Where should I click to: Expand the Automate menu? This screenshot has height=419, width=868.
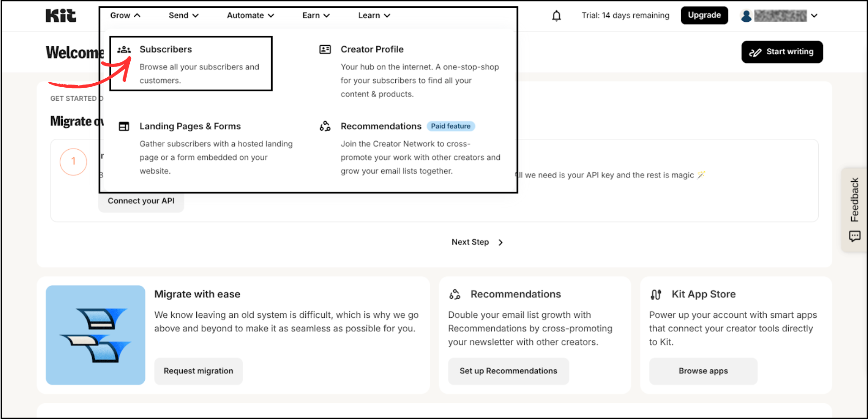[250, 15]
